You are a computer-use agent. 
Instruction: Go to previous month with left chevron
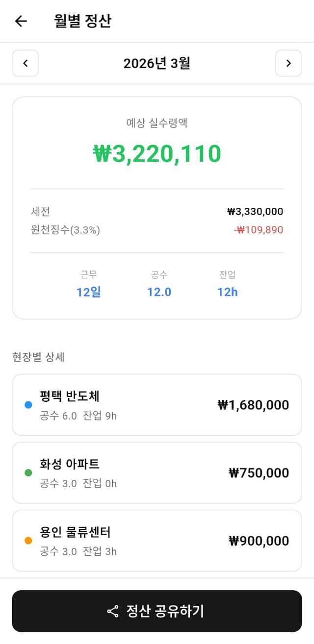25,63
